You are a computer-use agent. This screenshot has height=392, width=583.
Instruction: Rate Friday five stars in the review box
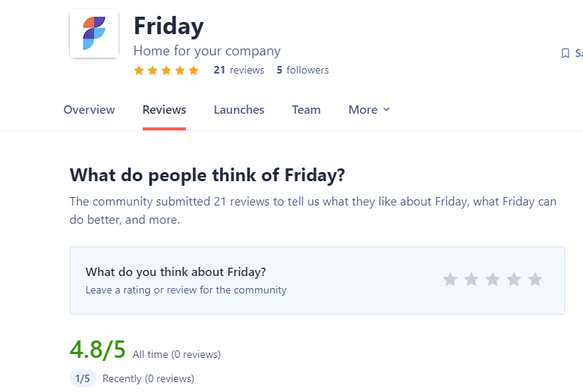pos(535,280)
